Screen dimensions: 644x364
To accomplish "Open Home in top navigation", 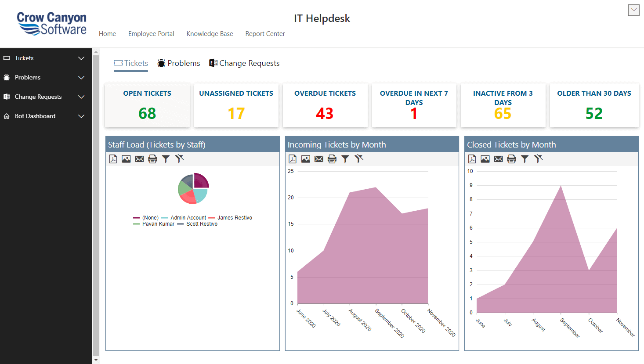I will tap(107, 34).
